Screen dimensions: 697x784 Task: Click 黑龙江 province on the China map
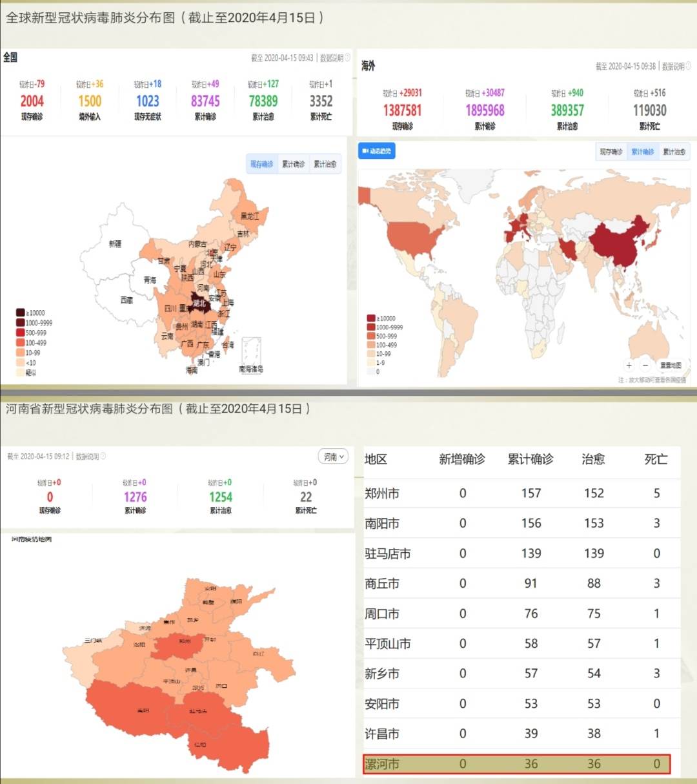(x=249, y=216)
